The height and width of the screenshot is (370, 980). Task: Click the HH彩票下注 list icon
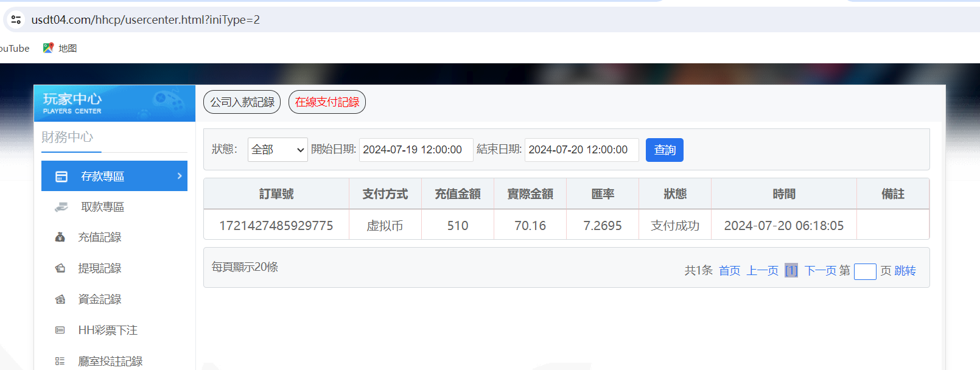(60, 330)
